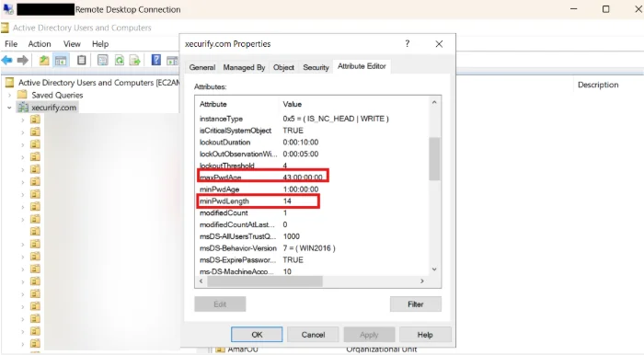Click the Apply button
644x355 pixels.
[369, 335]
